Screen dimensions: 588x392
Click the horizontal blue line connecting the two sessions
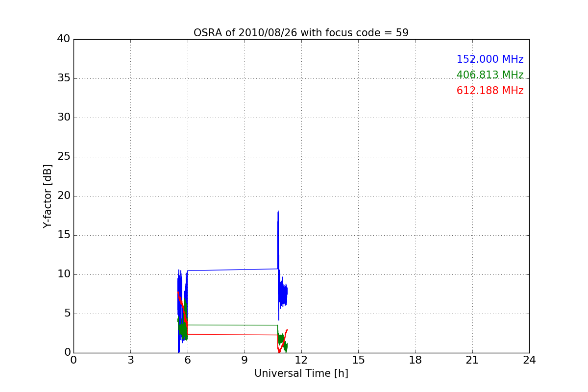(233, 269)
